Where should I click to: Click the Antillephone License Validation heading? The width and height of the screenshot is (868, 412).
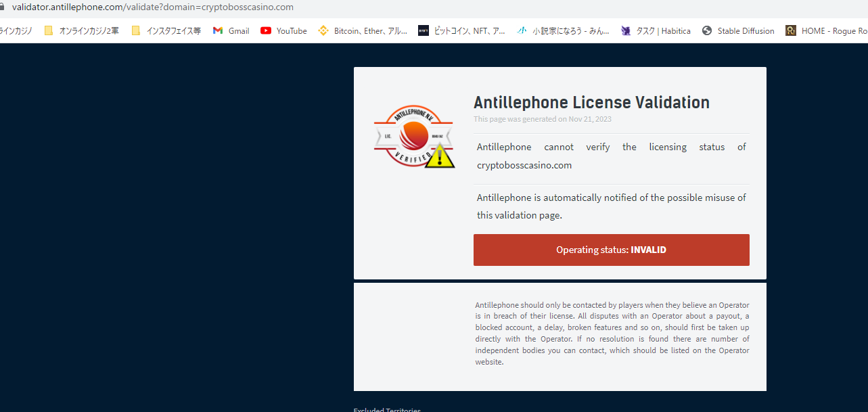coord(591,102)
